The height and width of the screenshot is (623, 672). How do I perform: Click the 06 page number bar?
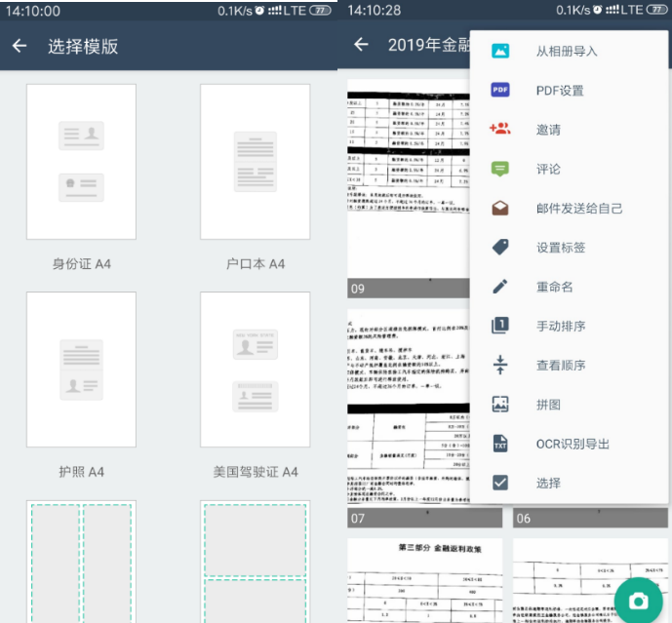tap(590, 518)
